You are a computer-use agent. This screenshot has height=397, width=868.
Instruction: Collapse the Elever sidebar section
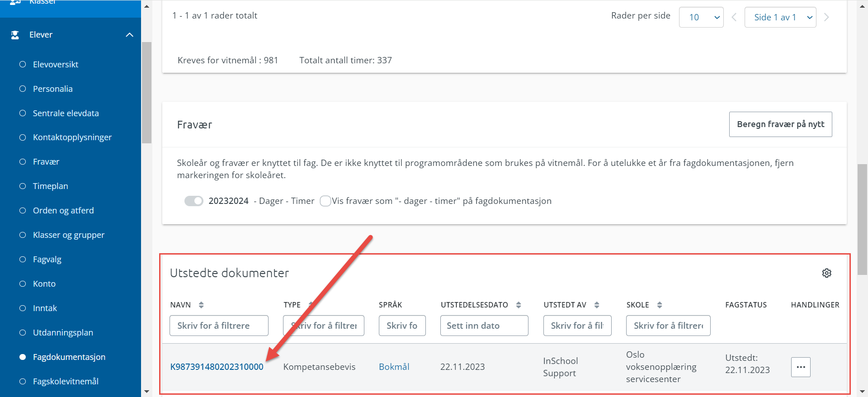pos(130,35)
